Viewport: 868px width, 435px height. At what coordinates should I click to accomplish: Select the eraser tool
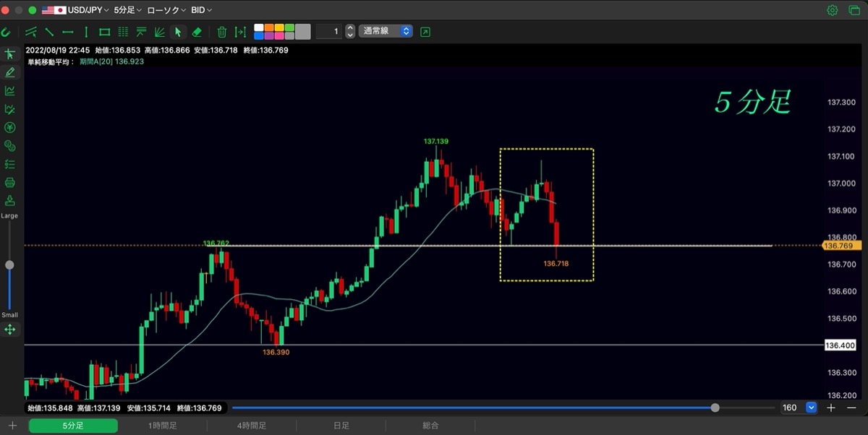197,32
